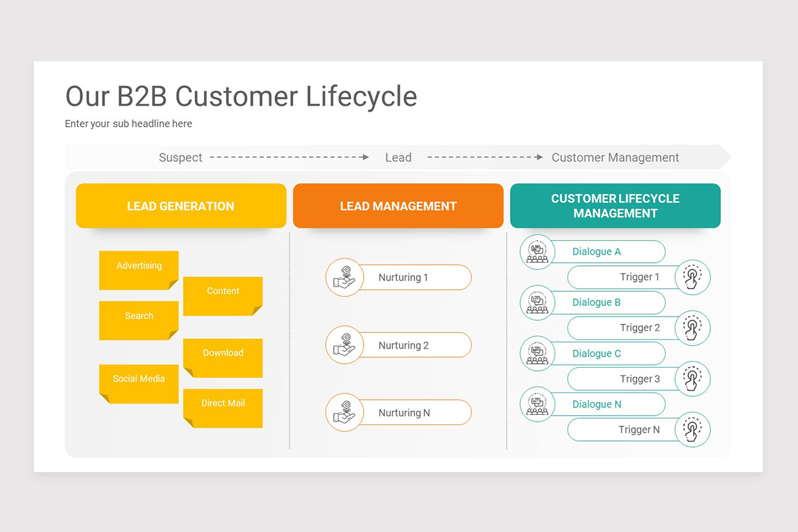Select the Lead Generation yellow header box

(181, 206)
